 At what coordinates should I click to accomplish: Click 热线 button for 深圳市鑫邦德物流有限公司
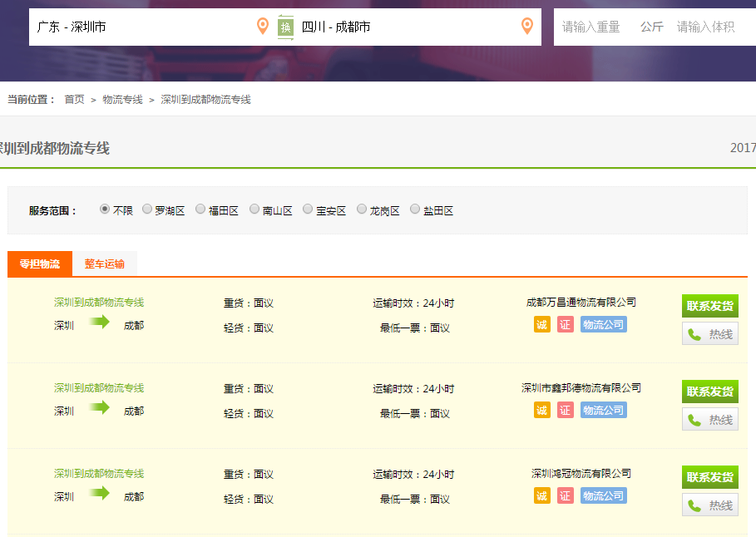coord(709,419)
